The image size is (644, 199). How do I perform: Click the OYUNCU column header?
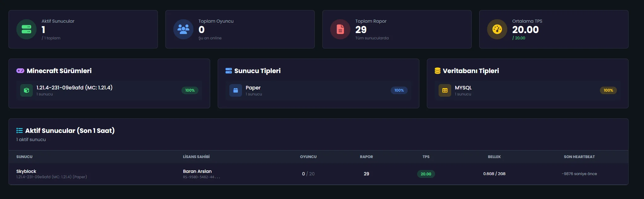pos(308,157)
